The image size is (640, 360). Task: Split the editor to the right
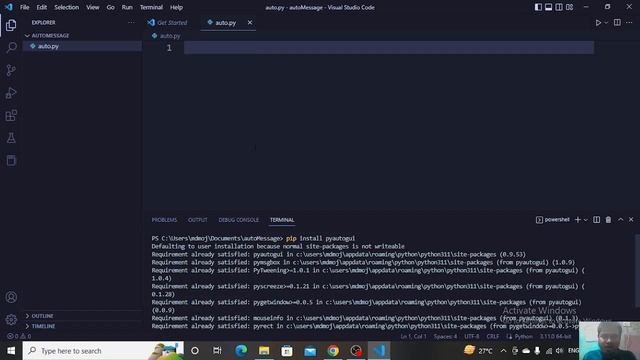(x=617, y=22)
